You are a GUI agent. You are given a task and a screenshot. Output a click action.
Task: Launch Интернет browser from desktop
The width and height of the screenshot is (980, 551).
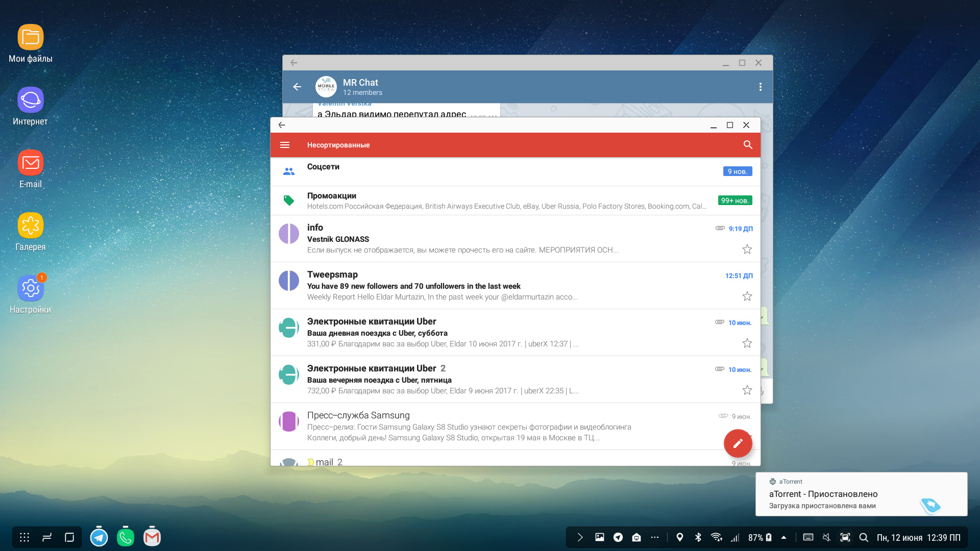click(x=31, y=107)
